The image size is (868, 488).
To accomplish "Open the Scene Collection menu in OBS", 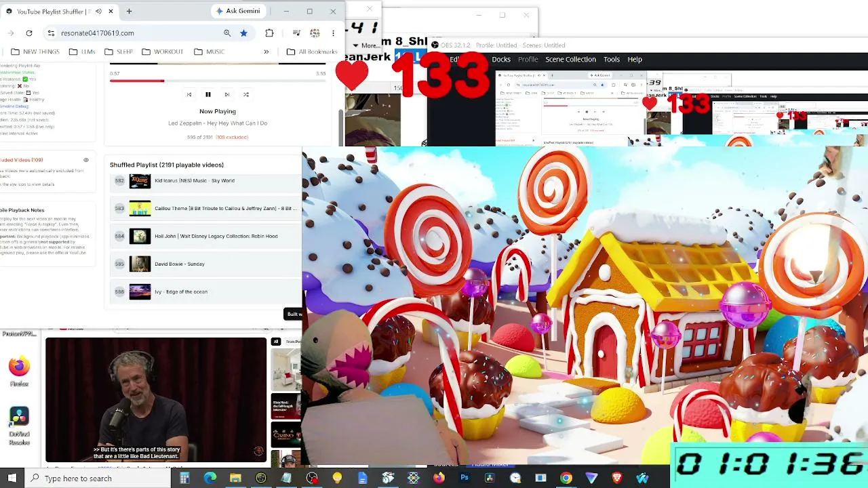I will (571, 60).
